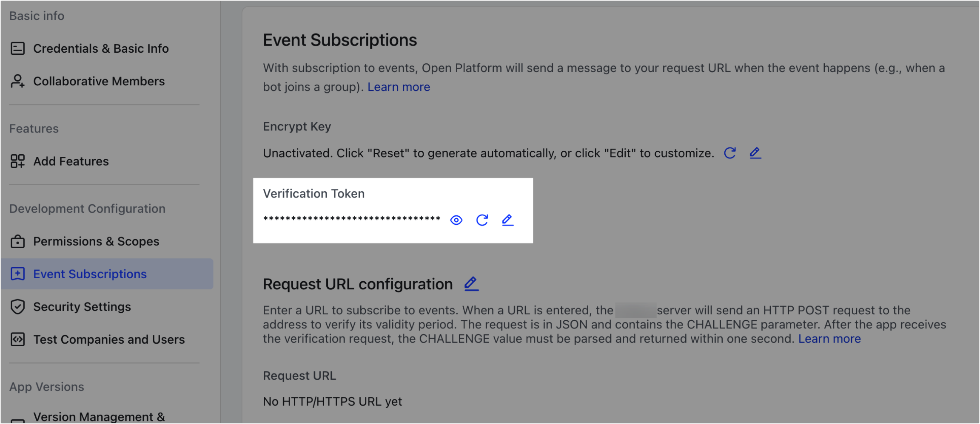Select Event Subscriptions in sidebar
This screenshot has height=424, width=980.
click(107, 274)
